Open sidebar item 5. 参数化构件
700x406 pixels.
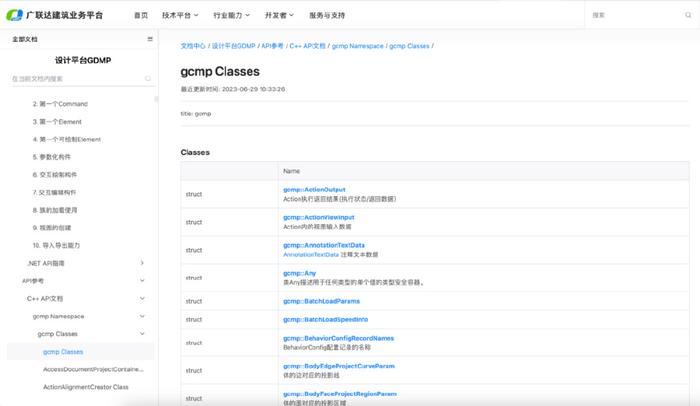(x=51, y=157)
